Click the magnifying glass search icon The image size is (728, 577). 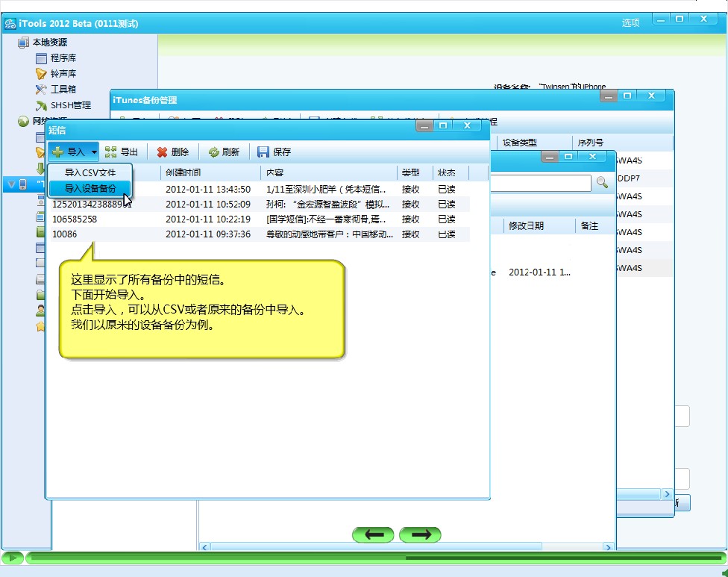(x=602, y=183)
